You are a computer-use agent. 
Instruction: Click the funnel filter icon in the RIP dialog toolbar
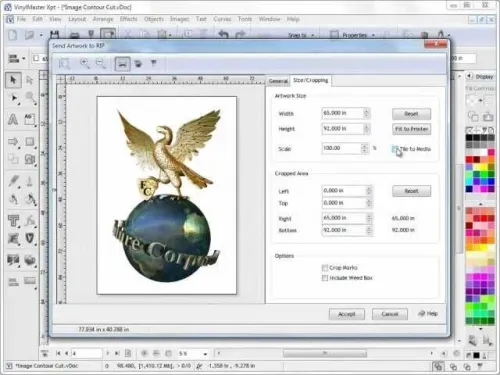(153, 63)
